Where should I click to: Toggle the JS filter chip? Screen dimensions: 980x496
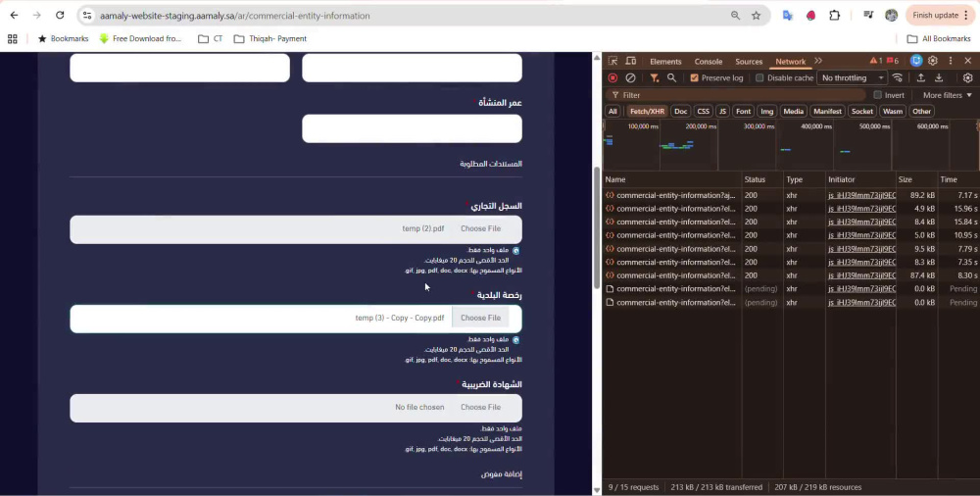[722, 112]
